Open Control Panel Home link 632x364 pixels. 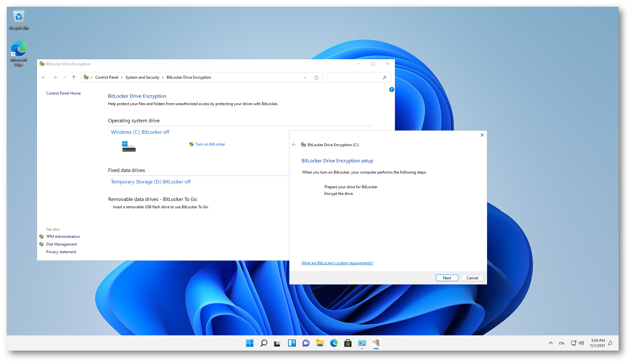point(63,93)
